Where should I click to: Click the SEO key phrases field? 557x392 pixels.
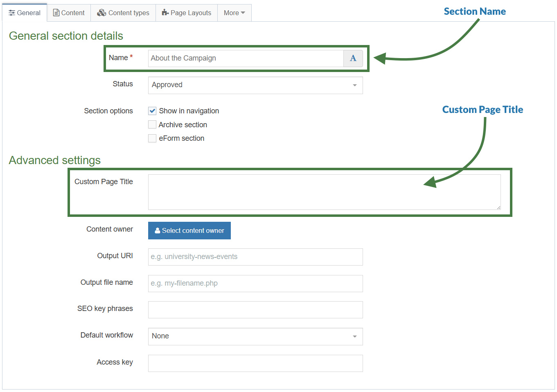[255, 310]
